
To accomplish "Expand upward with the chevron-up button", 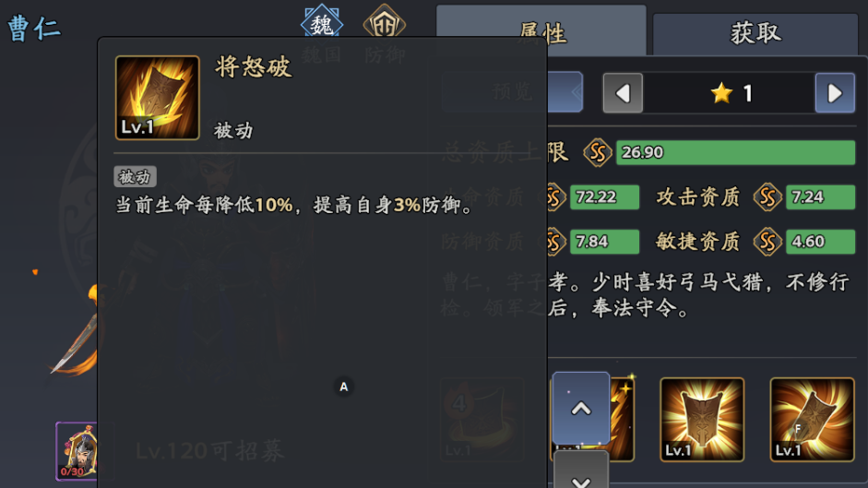I will [581, 409].
